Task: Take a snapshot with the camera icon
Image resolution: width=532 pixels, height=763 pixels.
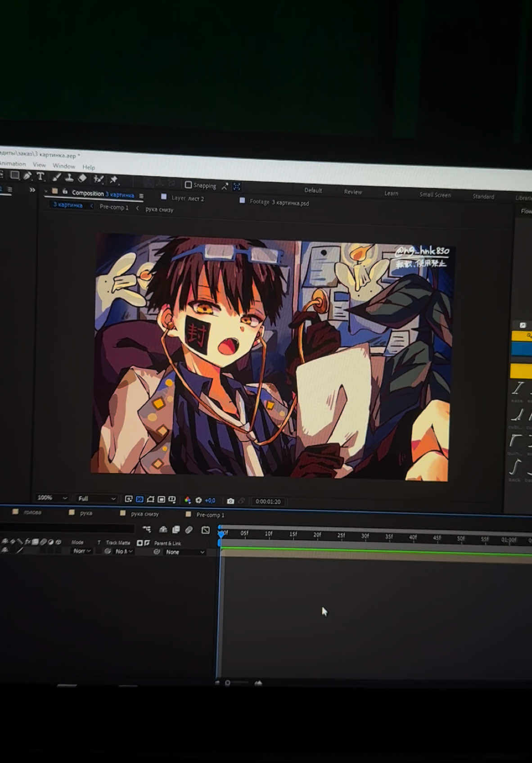Action: click(x=230, y=501)
